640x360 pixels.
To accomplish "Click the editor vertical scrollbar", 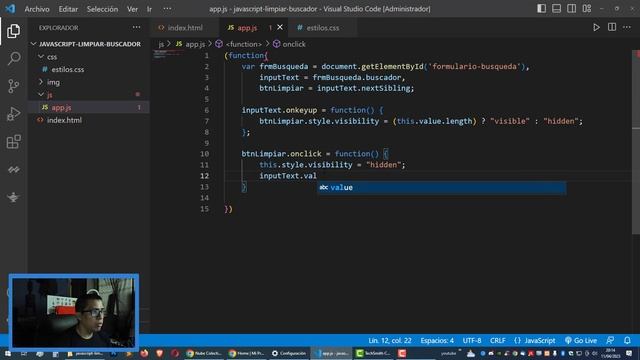I will 636,141.
